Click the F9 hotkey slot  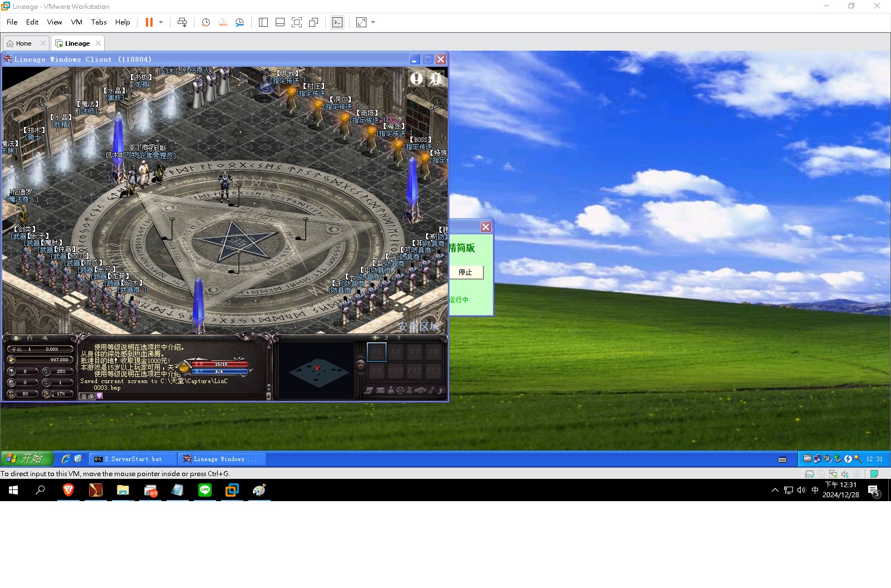click(x=376, y=371)
